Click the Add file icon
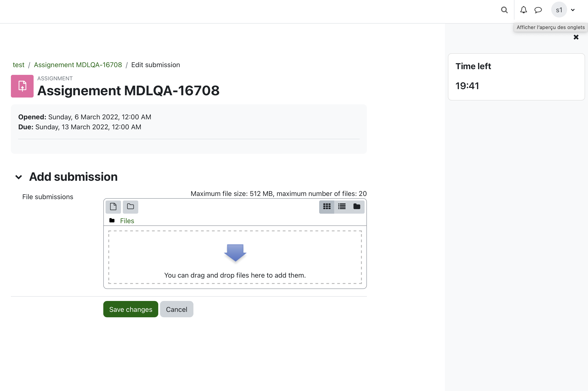The image size is (588, 391). click(113, 207)
